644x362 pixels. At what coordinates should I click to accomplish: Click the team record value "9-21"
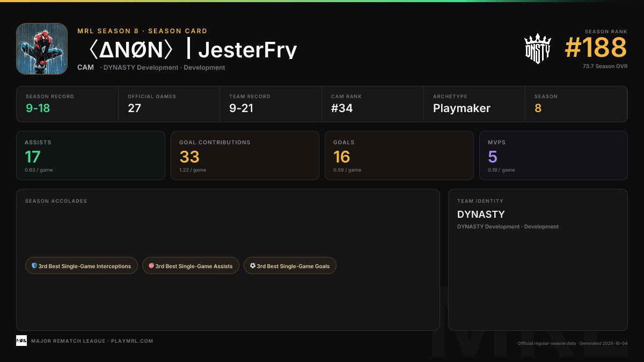coord(241,108)
